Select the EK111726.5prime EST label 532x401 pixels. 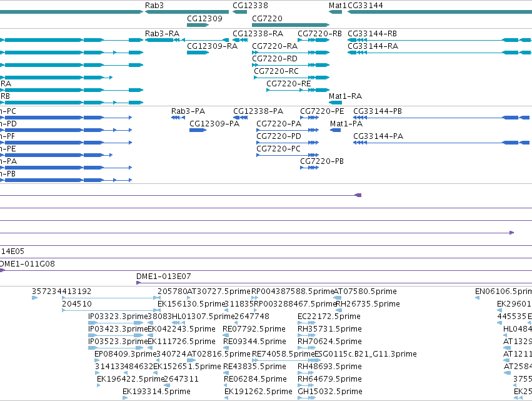pos(181,341)
